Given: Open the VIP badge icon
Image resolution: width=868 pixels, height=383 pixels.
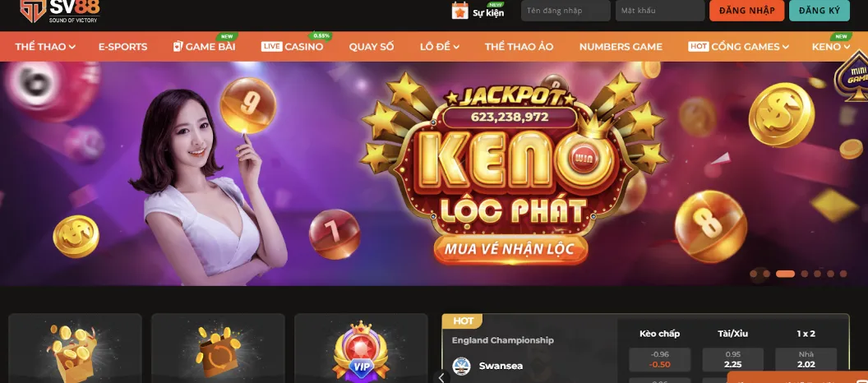Looking at the screenshot, I should [x=361, y=352].
